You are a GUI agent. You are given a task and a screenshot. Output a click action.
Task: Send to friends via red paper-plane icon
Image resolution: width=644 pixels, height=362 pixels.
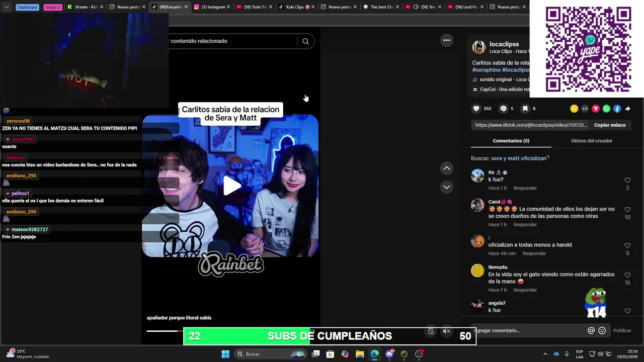click(x=596, y=109)
